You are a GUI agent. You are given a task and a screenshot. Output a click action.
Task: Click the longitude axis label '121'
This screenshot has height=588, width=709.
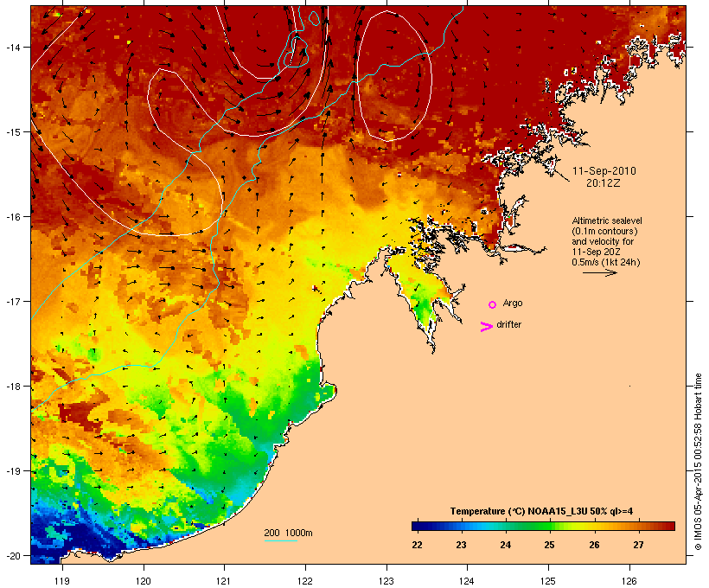(224, 581)
